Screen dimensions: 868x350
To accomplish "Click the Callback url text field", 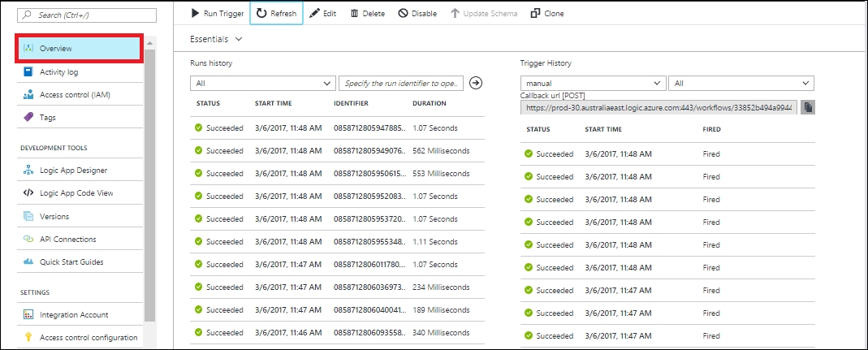I will 659,107.
